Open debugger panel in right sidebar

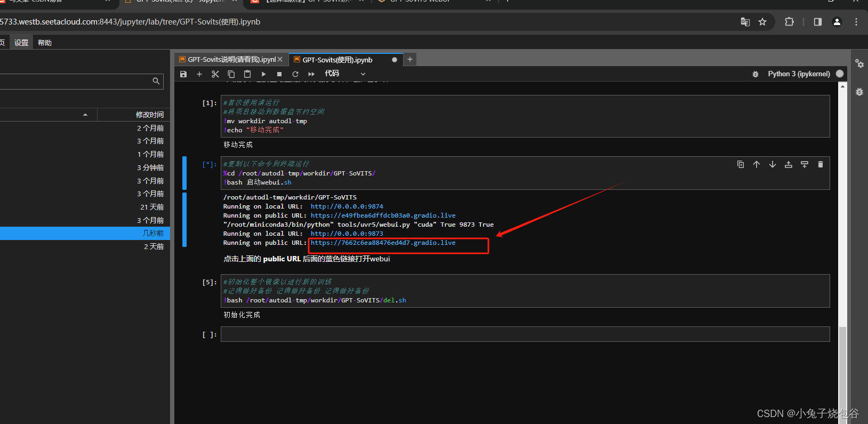point(859,92)
